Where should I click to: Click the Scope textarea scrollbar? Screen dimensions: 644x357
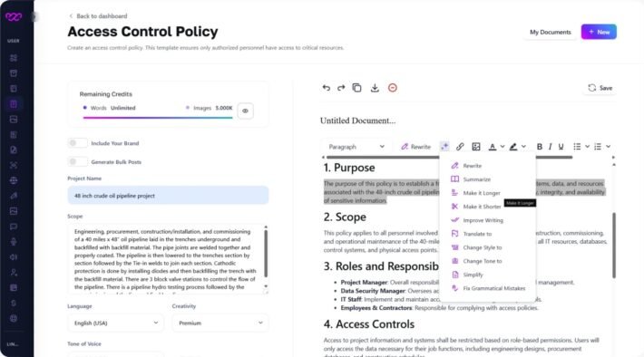coord(266,254)
